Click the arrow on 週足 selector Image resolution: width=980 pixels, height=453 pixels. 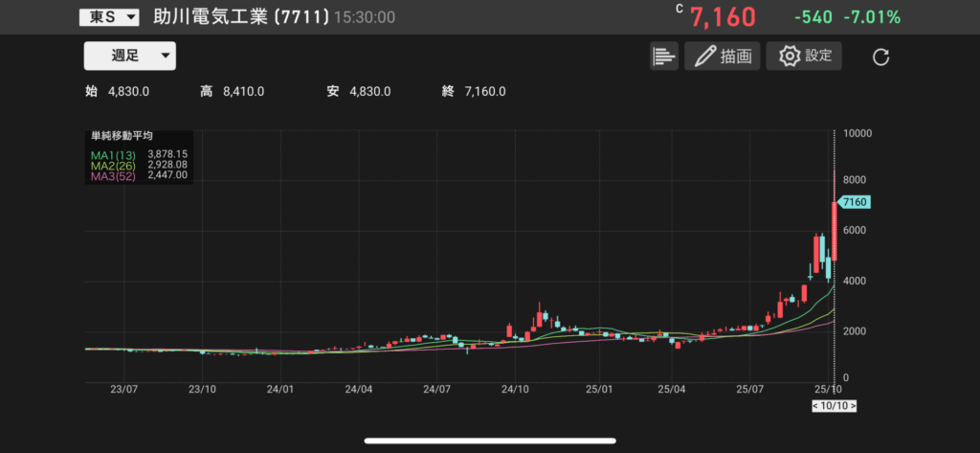(166, 56)
